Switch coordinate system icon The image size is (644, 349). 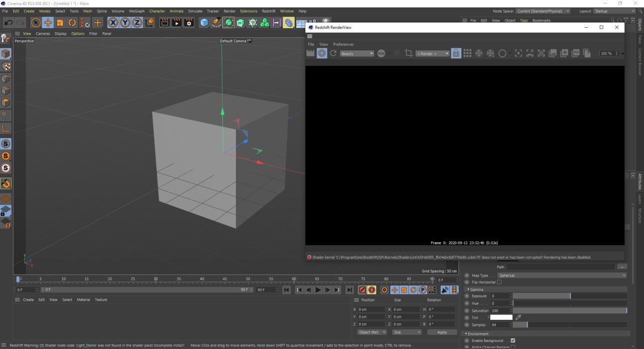[149, 22]
